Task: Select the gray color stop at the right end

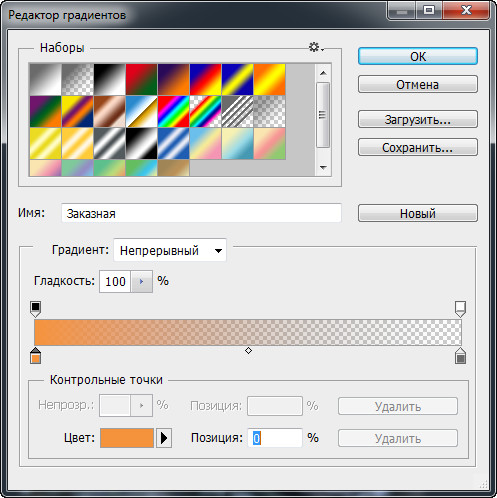Action: click(460, 355)
